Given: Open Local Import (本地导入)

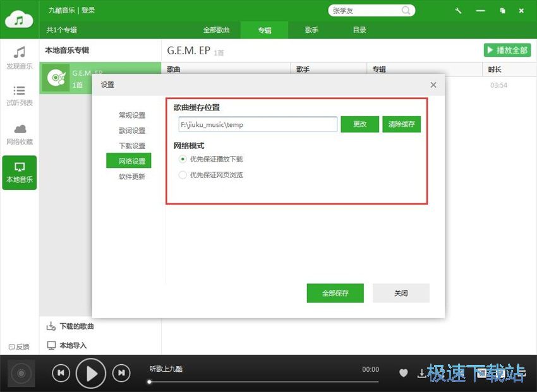Looking at the screenshot, I should pos(67,345).
